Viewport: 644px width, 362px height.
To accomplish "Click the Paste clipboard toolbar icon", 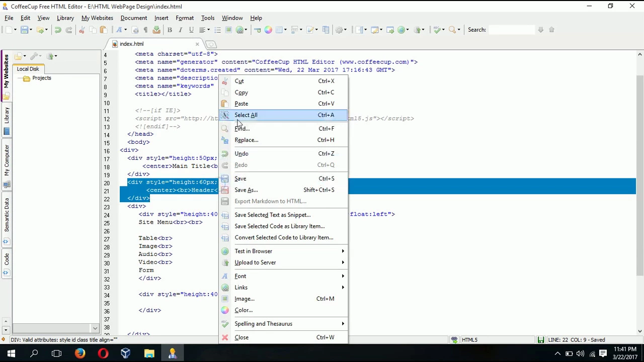I will pos(104,30).
